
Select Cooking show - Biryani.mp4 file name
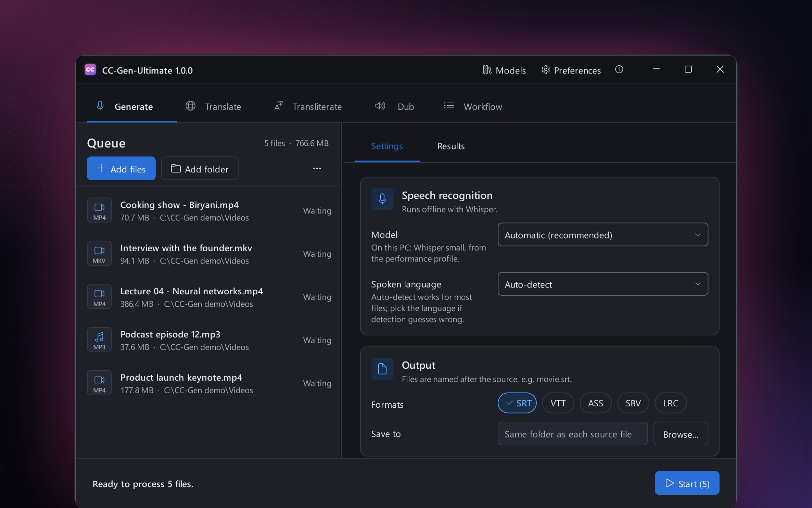pos(179,205)
